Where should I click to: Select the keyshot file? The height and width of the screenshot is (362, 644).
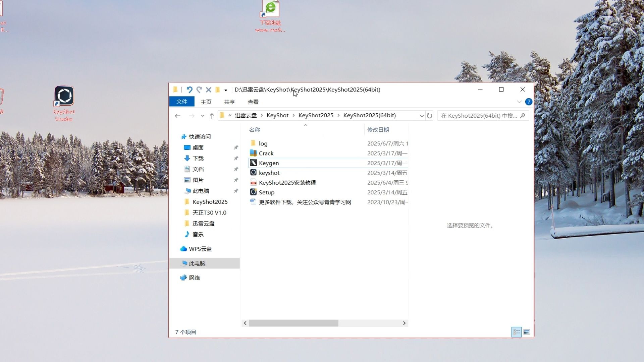pos(269,173)
